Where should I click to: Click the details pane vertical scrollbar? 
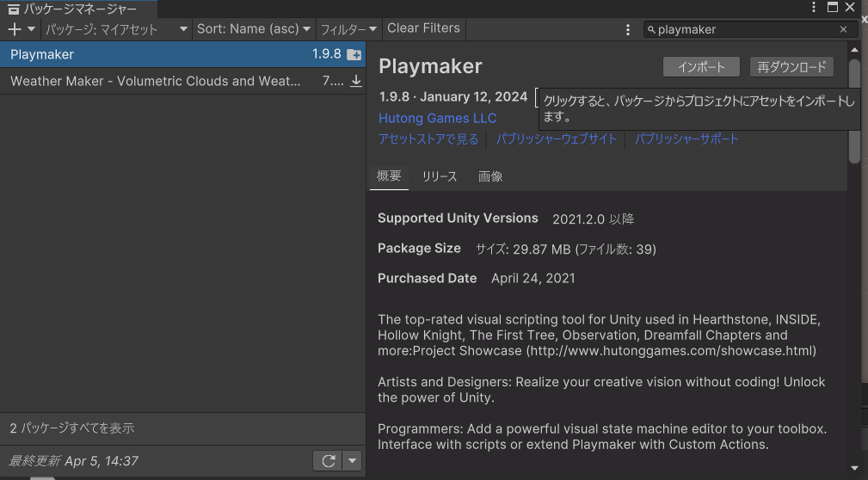point(854,111)
